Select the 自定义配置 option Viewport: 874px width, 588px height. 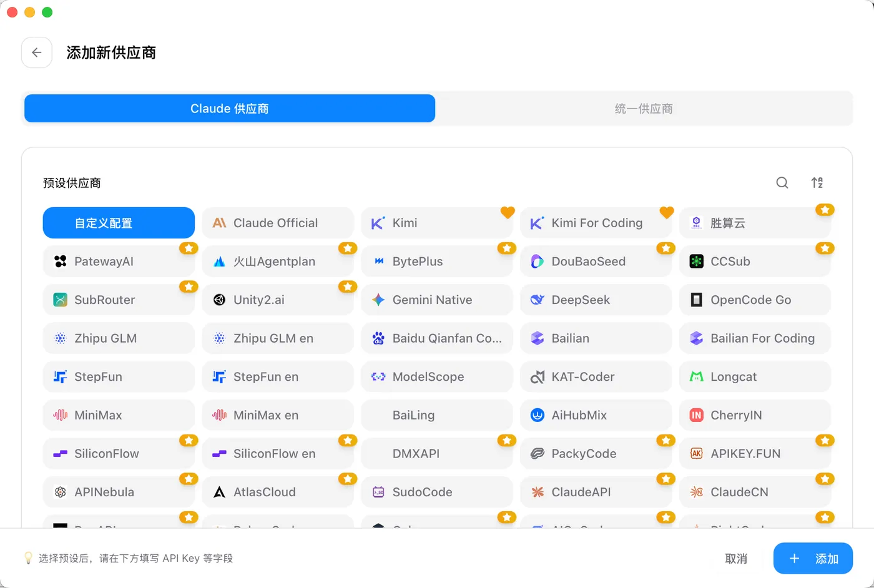click(x=119, y=223)
